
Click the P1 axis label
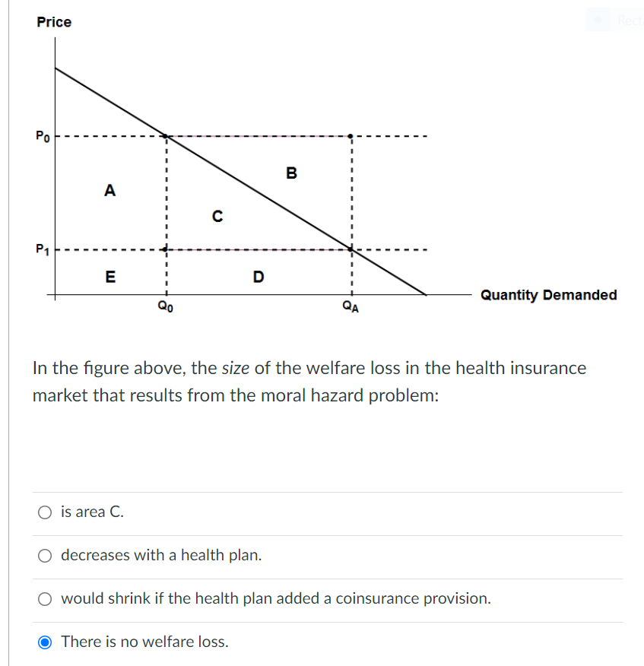[x=44, y=248]
